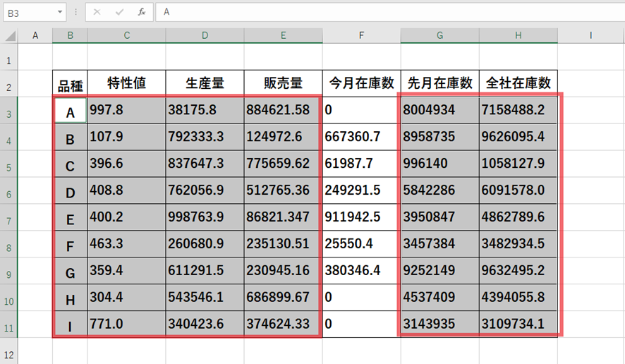
Task: Click the 今月在庫数 header cell
Action: [x=362, y=84]
